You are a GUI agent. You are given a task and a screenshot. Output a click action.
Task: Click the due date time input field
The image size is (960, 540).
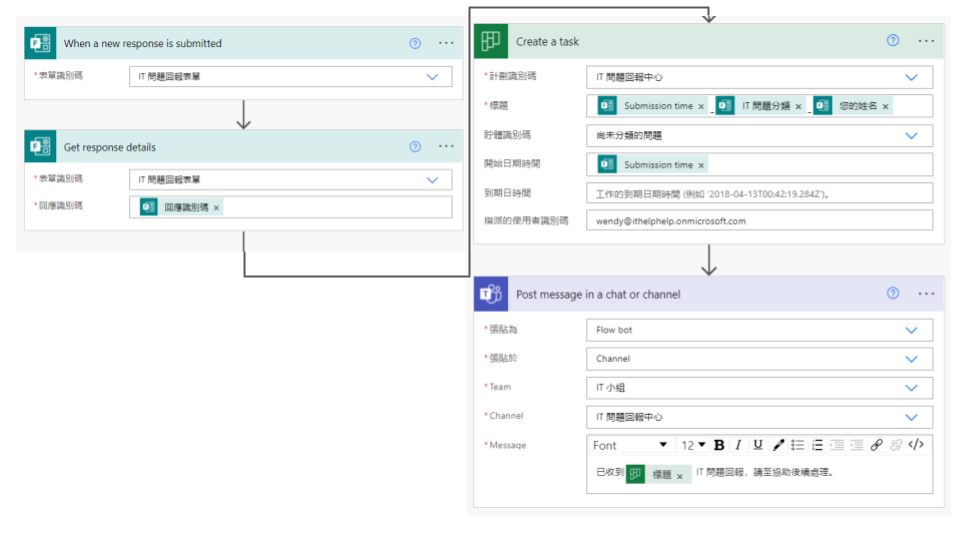pos(759,193)
